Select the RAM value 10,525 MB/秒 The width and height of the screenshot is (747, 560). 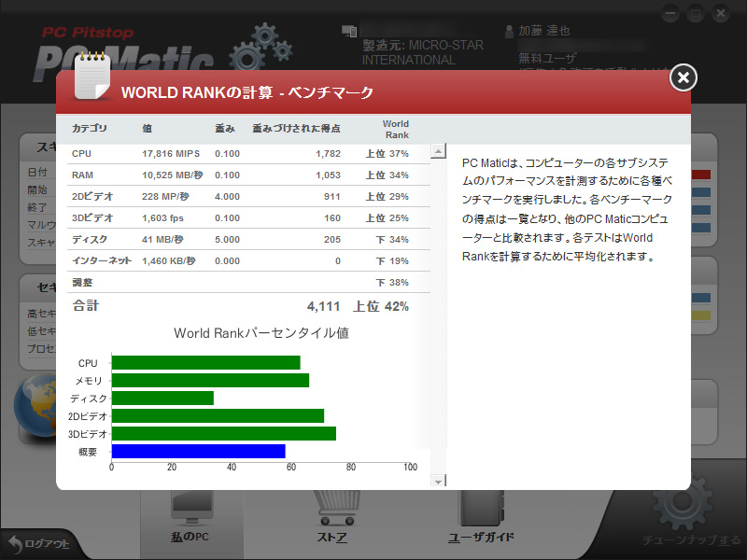[x=173, y=175]
